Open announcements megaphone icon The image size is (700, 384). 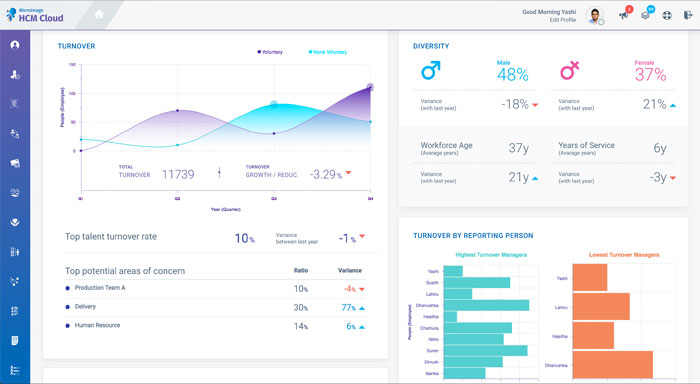point(623,15)
